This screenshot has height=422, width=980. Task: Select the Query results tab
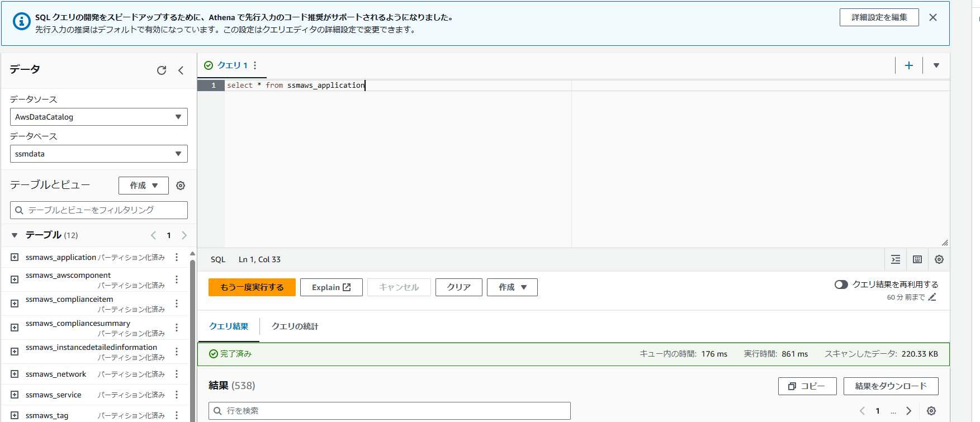pos(229,326)
